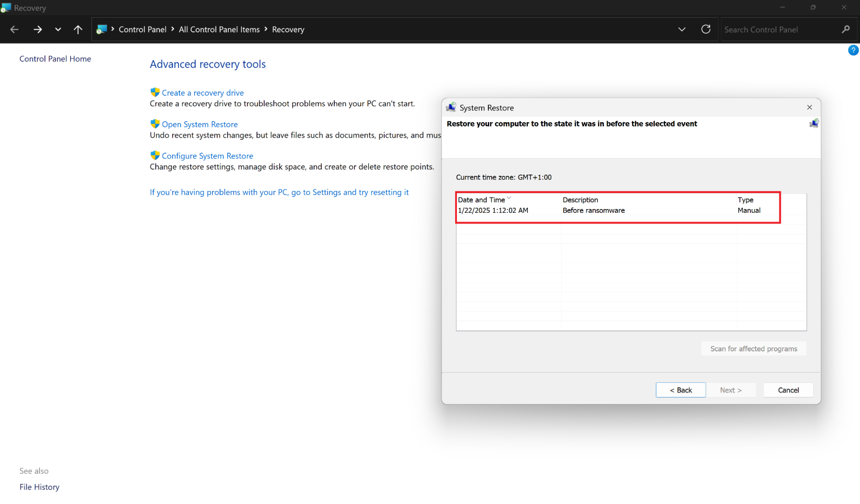Expand chevron after All Control Panel Items
860x504 pixels.
(x=266, y=29)
